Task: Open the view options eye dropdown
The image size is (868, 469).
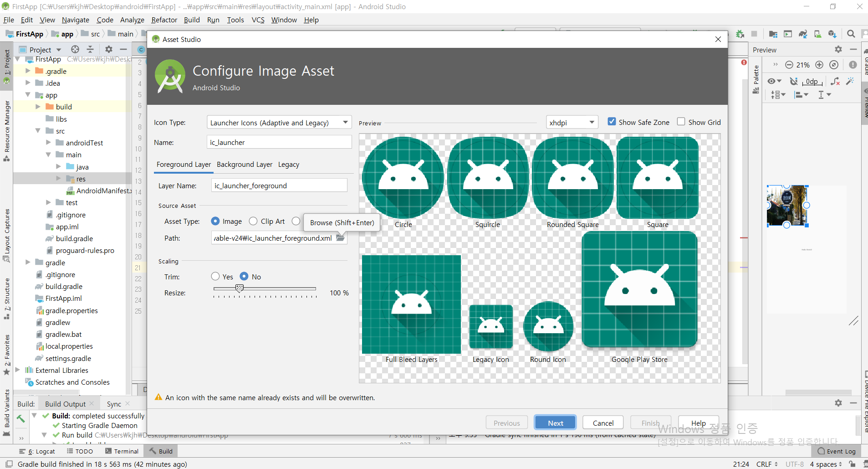Action: coord(774,81)
